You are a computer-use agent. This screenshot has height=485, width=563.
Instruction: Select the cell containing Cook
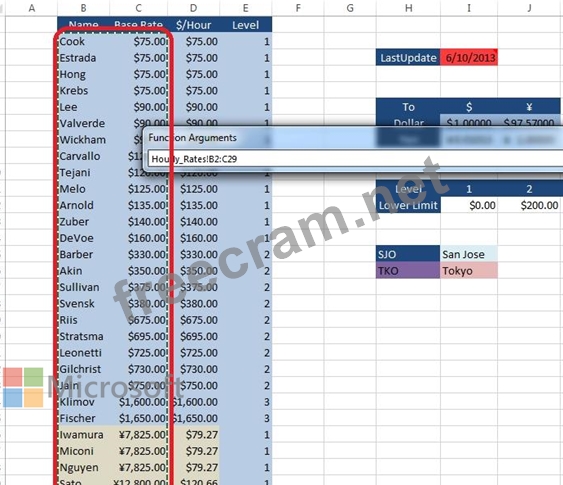[84, 41]
